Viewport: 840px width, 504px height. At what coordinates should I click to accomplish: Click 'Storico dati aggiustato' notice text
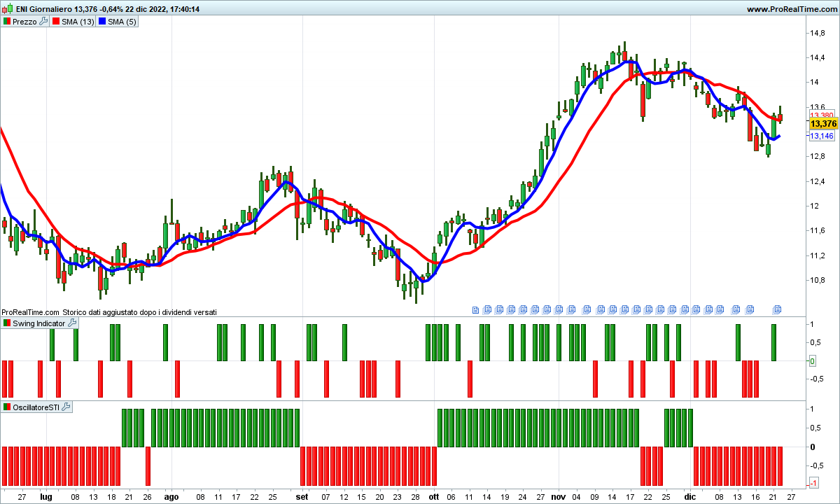pyautogui.click(x=139, y=312)
